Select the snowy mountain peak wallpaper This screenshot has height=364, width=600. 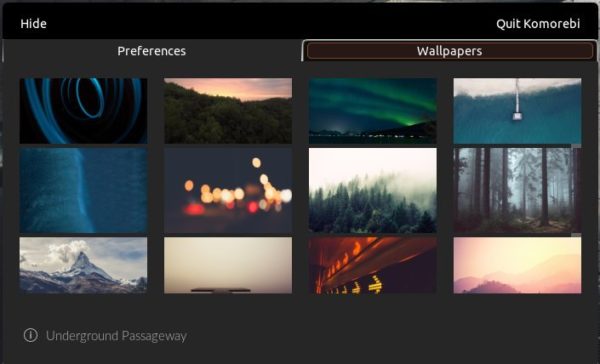point(83,265)
